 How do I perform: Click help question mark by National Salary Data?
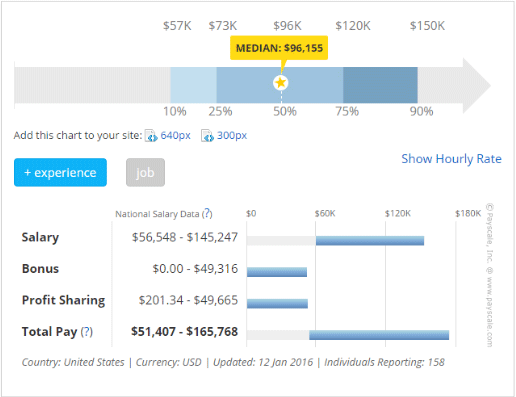point(207,213)
